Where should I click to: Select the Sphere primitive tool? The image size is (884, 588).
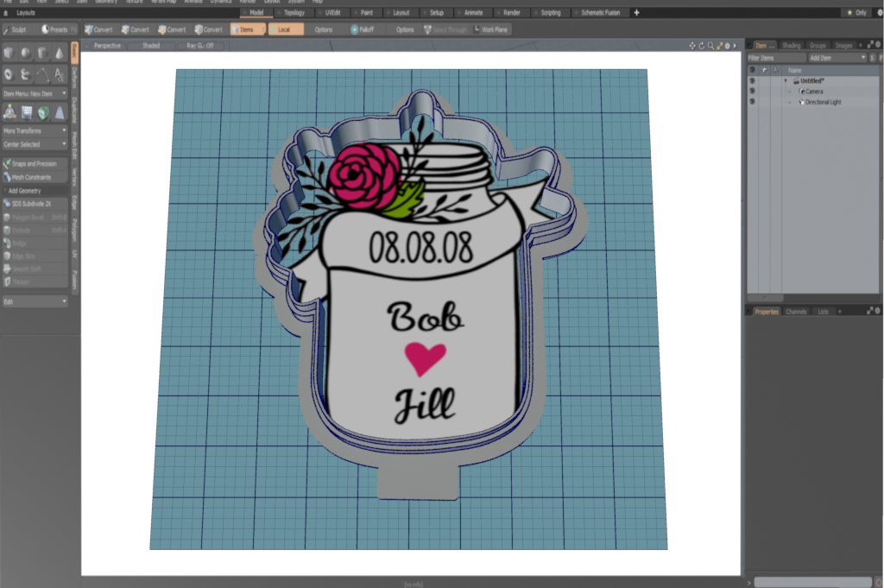pos(26,53)
